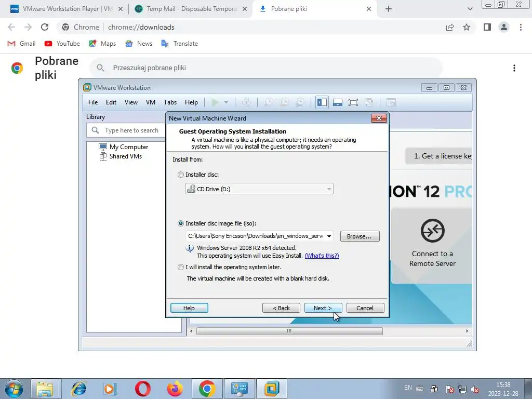Open the Maps bookmark
Screen dimensions: 532x399
click(x=102, y=44)
